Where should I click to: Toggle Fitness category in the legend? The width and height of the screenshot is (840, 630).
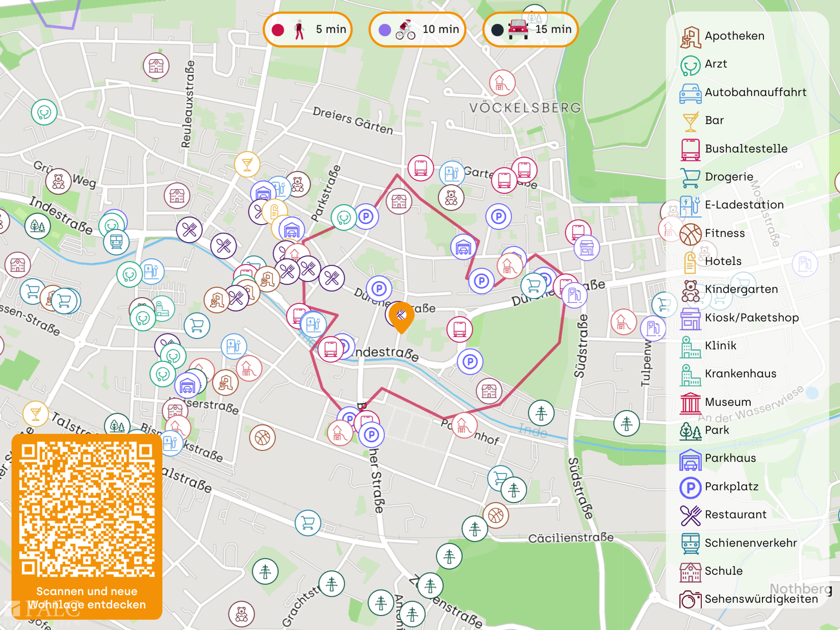point(712,233)
